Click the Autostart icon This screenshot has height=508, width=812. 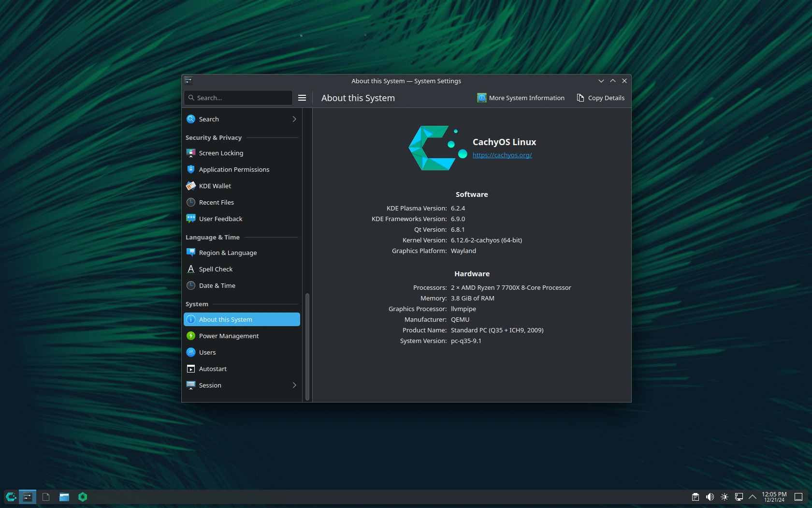[x=191, y=369]
